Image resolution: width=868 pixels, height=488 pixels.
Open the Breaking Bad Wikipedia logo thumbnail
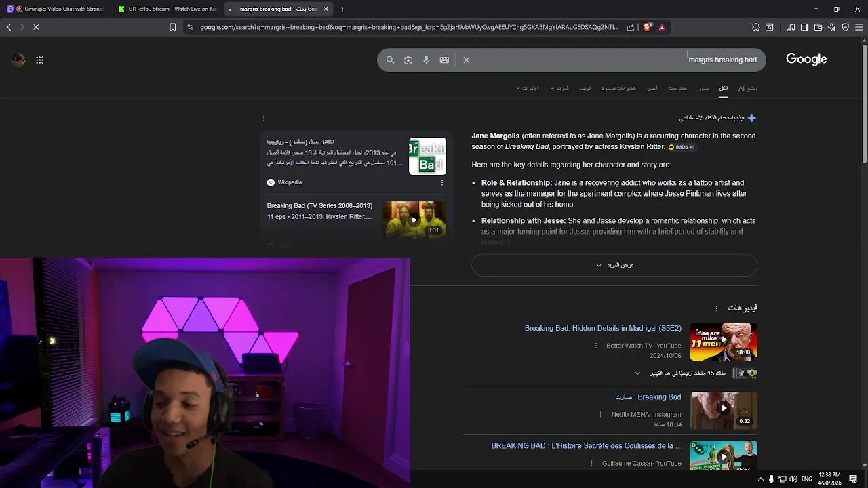click(427, 156)
